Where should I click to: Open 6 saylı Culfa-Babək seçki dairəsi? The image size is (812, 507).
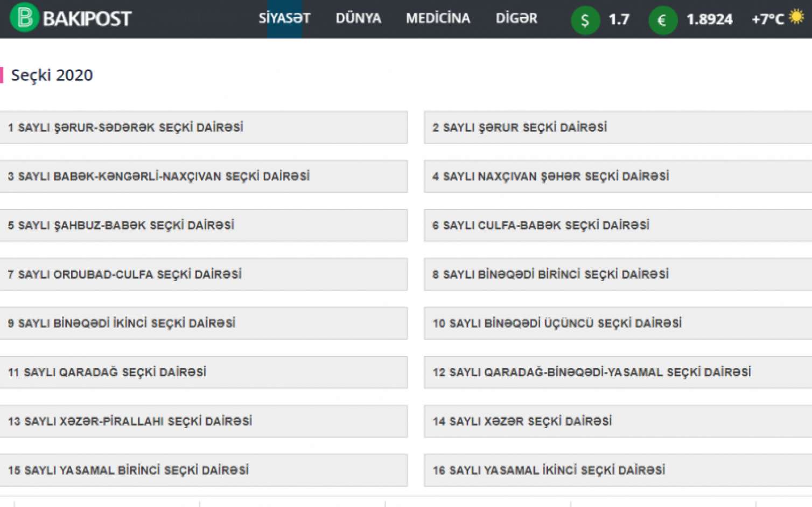(x=618, y=226)
